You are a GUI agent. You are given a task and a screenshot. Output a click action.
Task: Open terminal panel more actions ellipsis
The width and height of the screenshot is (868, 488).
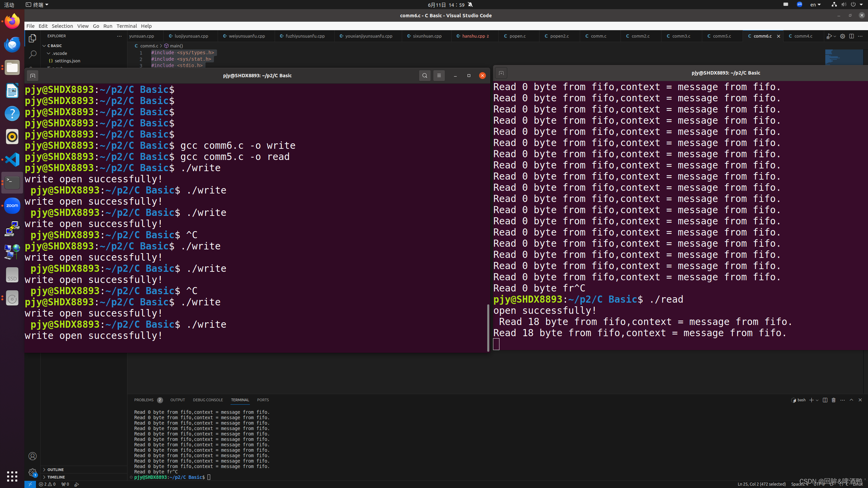coord(843,400)
